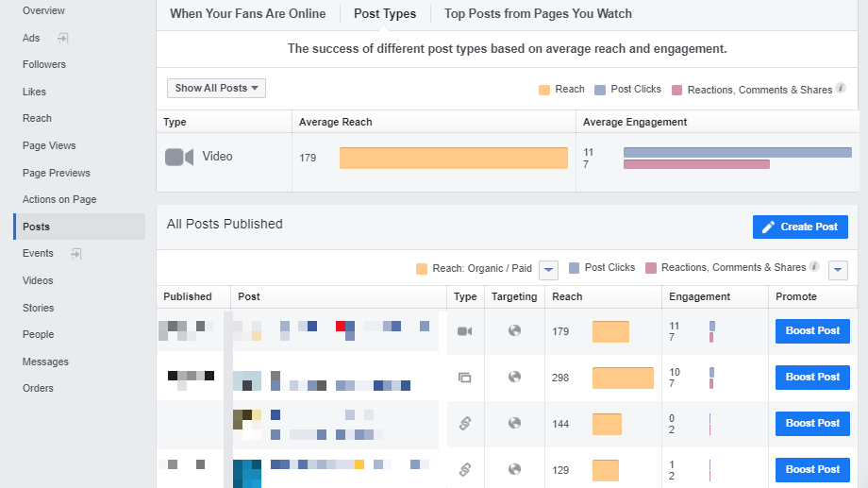The height and width of the screenshot is (488, 868).
Task: Open Page Views in the sidebar
Action: pyautogui.click(x=49, y=146)
